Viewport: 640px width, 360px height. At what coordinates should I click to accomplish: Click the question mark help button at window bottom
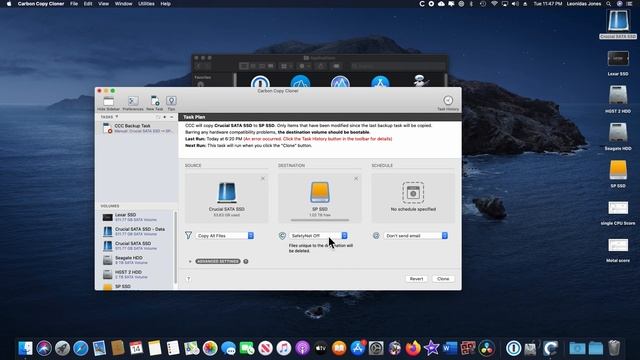coord(188,279)
